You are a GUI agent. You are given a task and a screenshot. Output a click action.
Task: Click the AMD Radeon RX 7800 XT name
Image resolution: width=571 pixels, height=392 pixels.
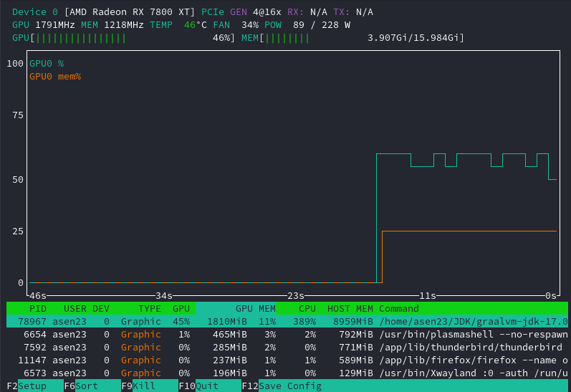click(x=130, y=12)
